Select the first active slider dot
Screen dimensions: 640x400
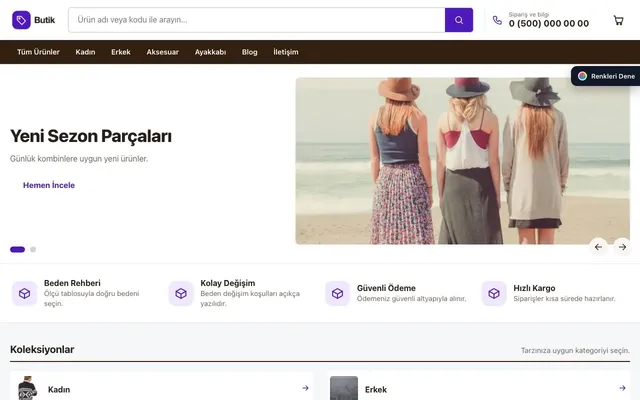(x=18, y=249)
